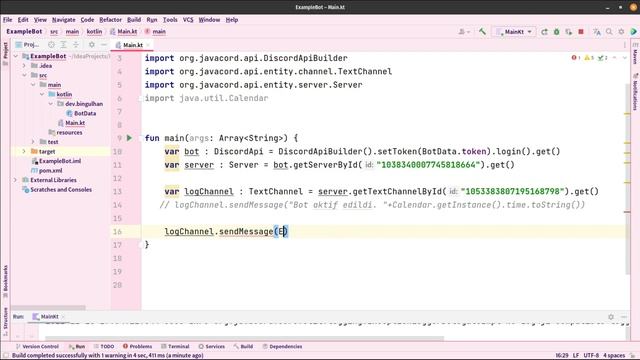Viewport: 640px width, 360px height.
Task: Expand External Libraries node
Action: 16,180
